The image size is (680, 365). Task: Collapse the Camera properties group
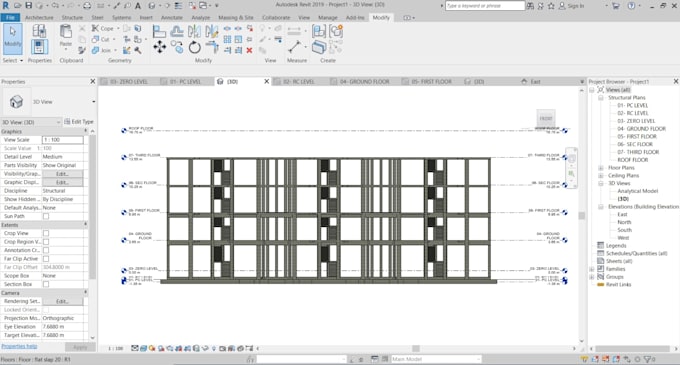(85, 293)
